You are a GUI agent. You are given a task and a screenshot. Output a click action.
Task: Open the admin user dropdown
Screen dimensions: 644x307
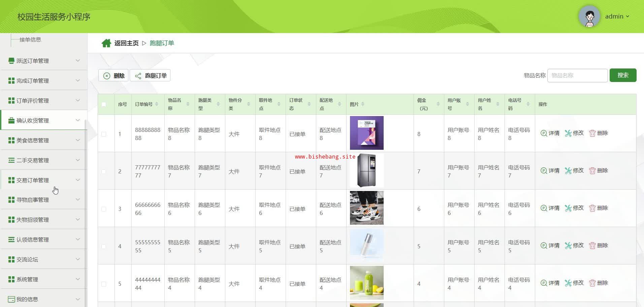617,16
